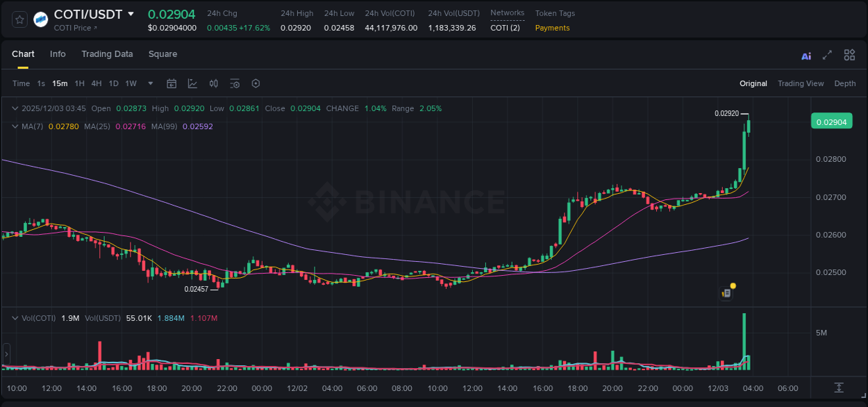Open the chart settings hexagon icon
The height and width of the screenshot is (407, 868).
coord(256,83)
